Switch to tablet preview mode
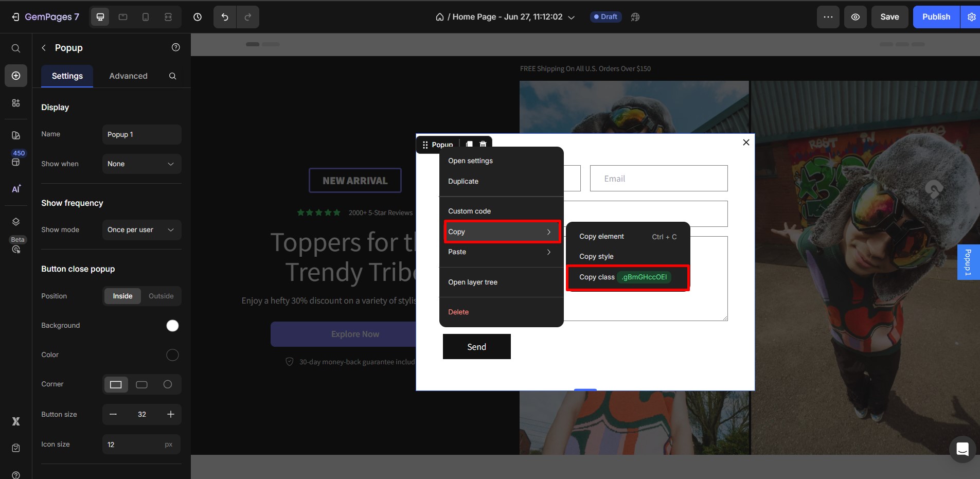This screenshot has height=479, width=980. [123, 16]
